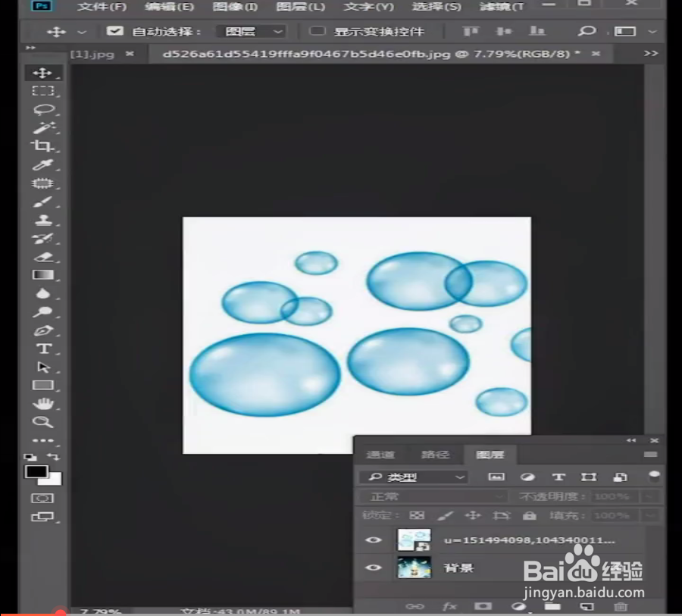This screenshot has height=616, width=682.
Task: Toggle lock position
Action: (x=473, y=515)
